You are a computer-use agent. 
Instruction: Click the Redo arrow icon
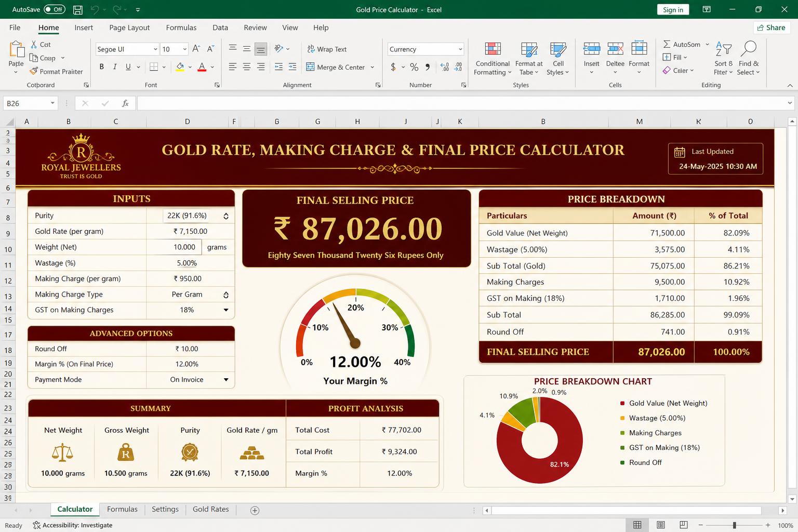(x=117, y=9)
